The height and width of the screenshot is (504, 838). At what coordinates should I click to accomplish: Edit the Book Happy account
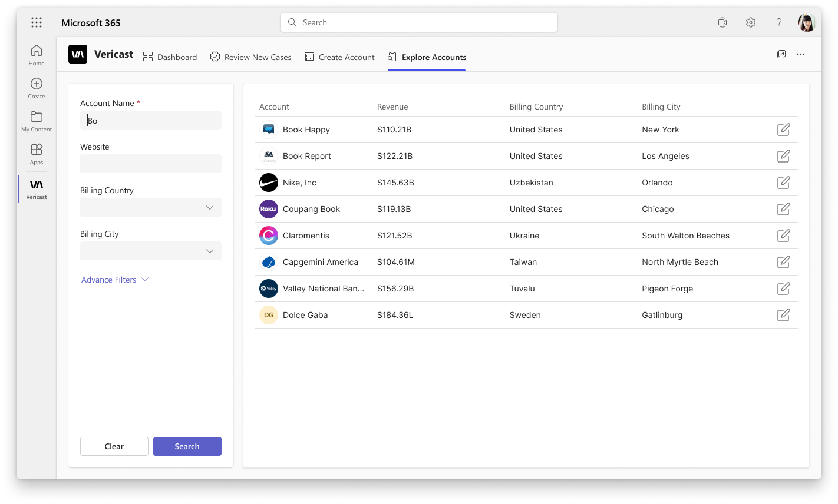point(783,130)
